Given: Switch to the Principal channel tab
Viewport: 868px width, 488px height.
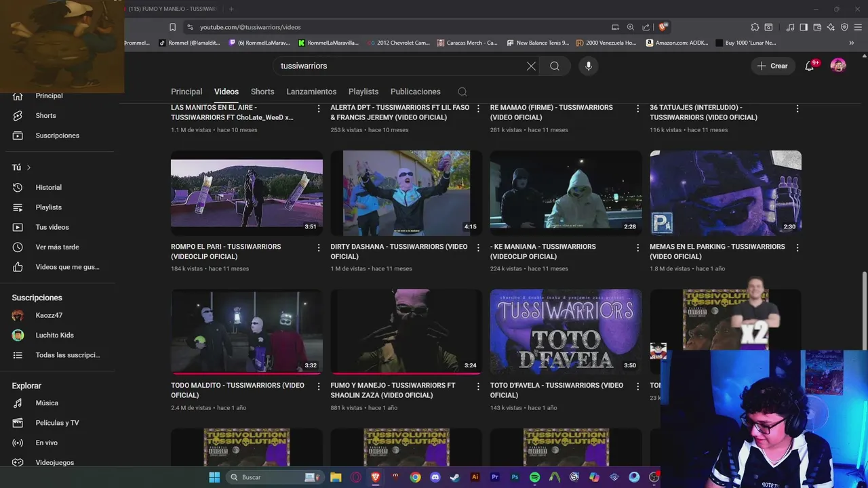Looking at the screenshot, I should point(186,91).
